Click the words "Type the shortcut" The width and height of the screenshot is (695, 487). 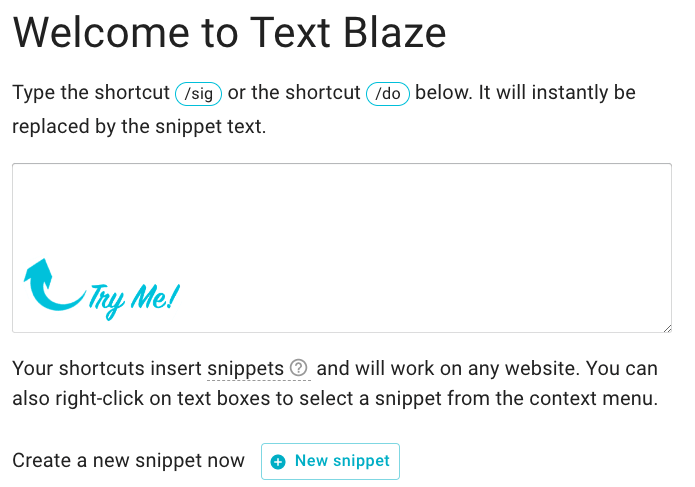[91, 93]
